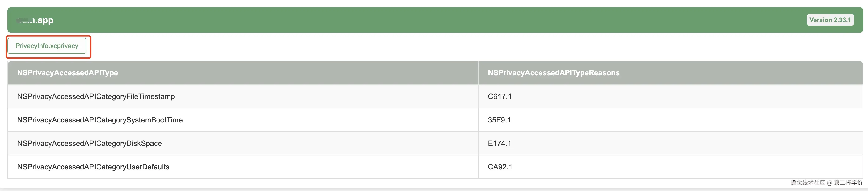Screen dimensions: 868x191
Task: Click the red highlight outline around PrivacyInfo tab
Action: (x=90, y=47)
